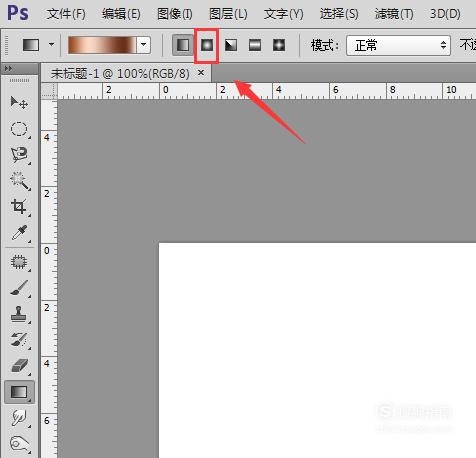Select the Magic Wand tool

click(19, 181)
